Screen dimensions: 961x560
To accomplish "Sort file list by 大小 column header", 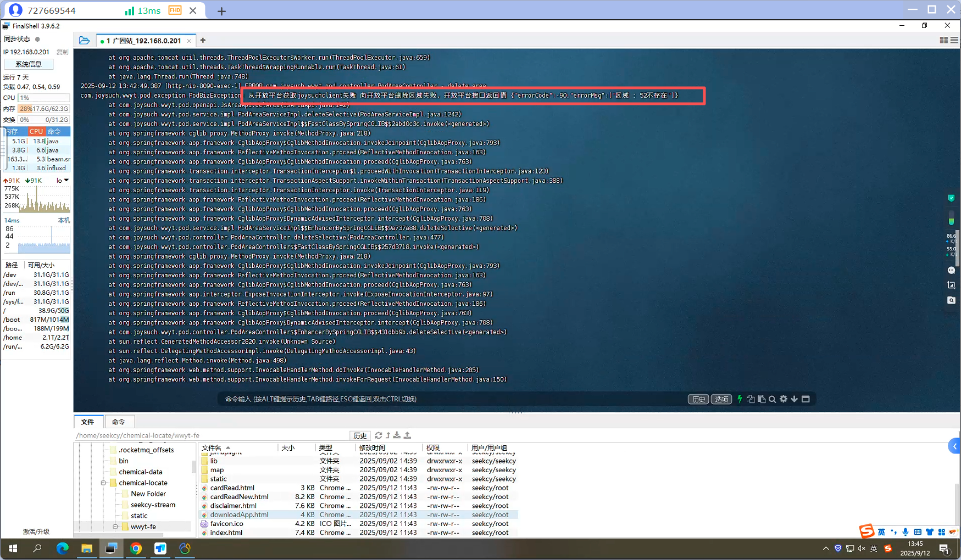I will tap(297, 448).
